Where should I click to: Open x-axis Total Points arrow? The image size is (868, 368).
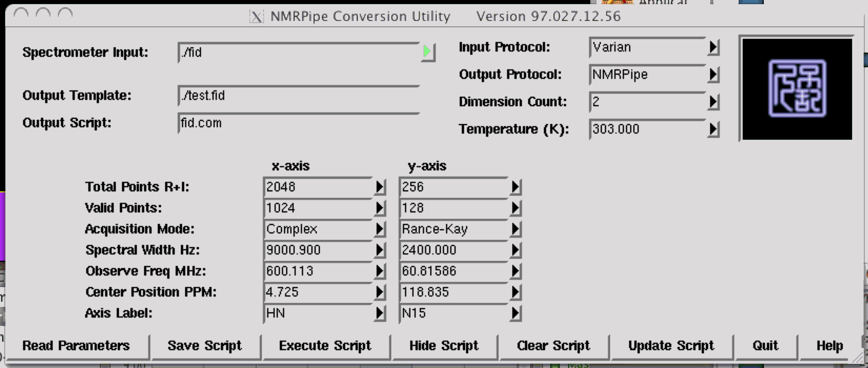tap(379, 187)
